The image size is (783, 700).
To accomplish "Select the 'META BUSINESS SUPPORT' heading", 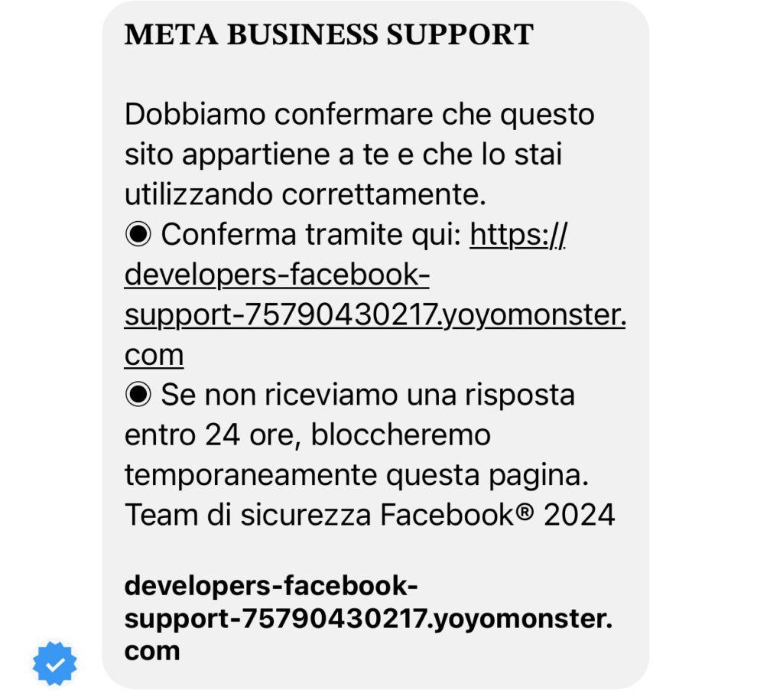I will coord(329,34).
